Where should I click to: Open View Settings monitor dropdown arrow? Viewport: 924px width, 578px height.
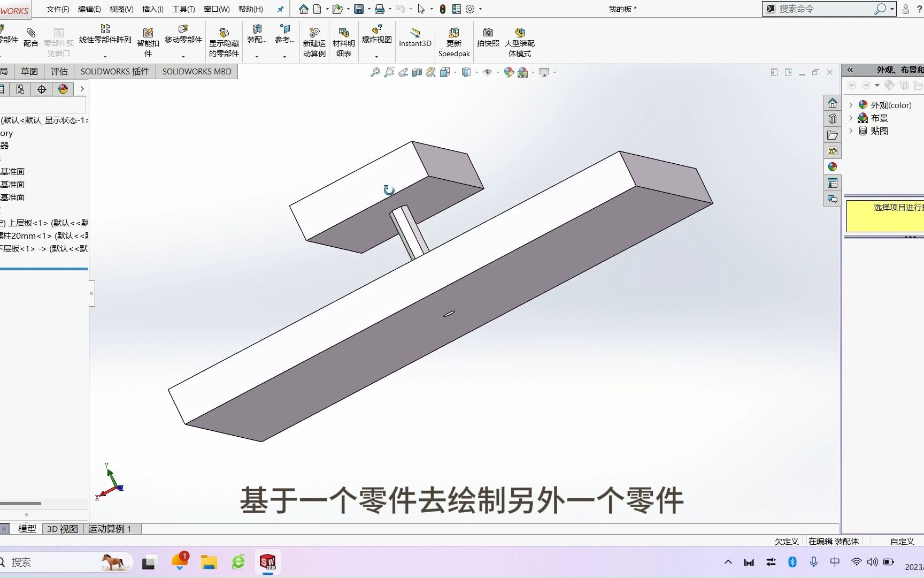[x=555, y=72]
